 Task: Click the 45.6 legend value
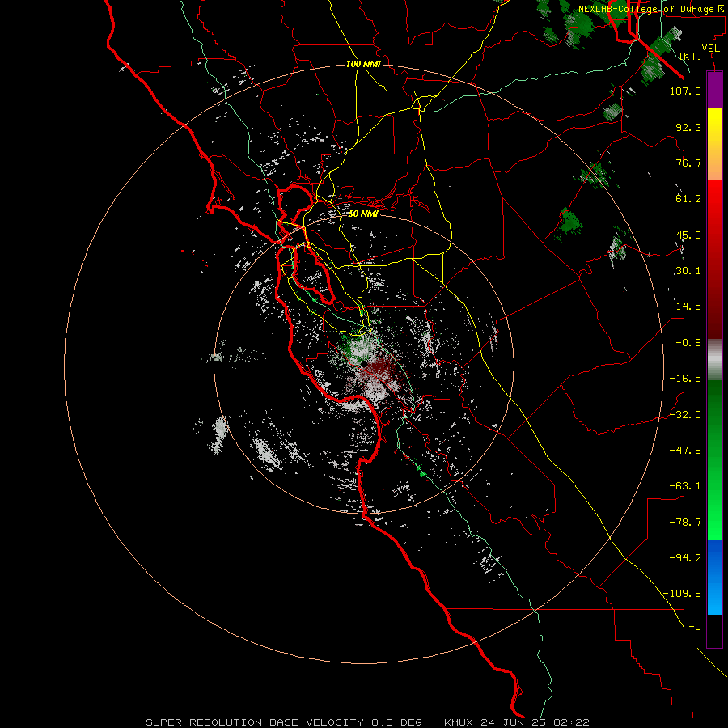[x=688, y=235]
